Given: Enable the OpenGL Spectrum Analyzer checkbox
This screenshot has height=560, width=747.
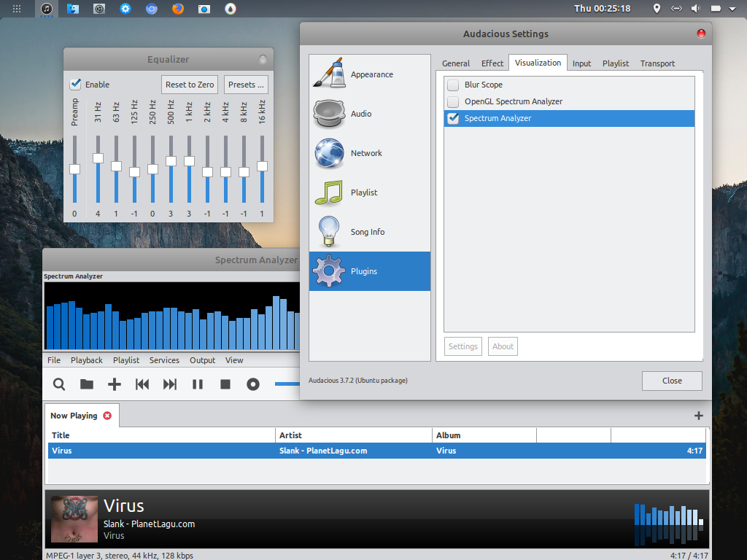Looking at the screenshot, I should tap(453, 101).
